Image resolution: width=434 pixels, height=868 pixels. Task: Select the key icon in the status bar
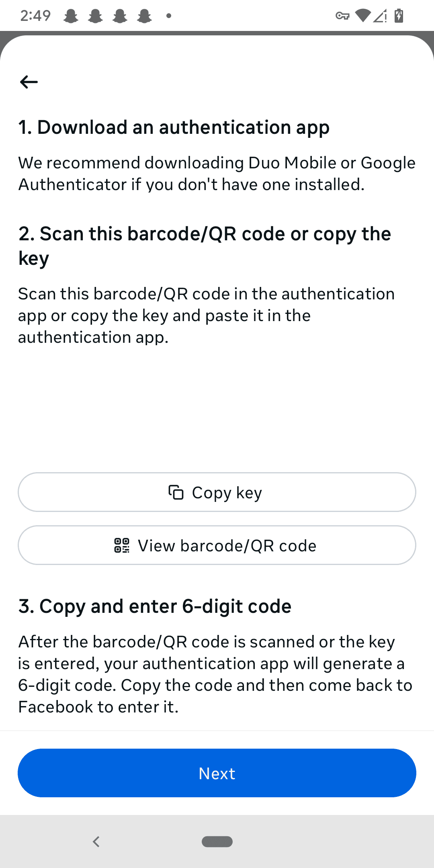[x=342, y=15]
